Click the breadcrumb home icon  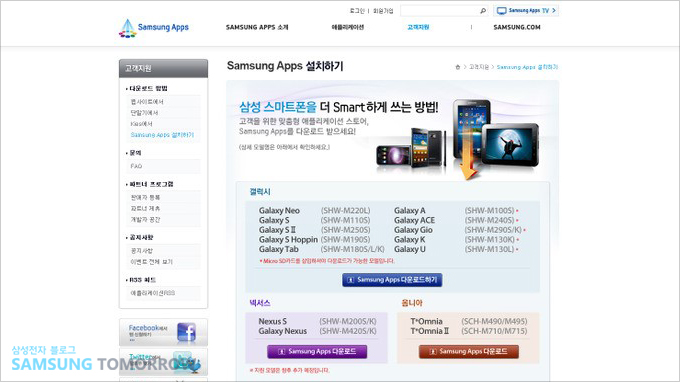[x=457, y=67]
